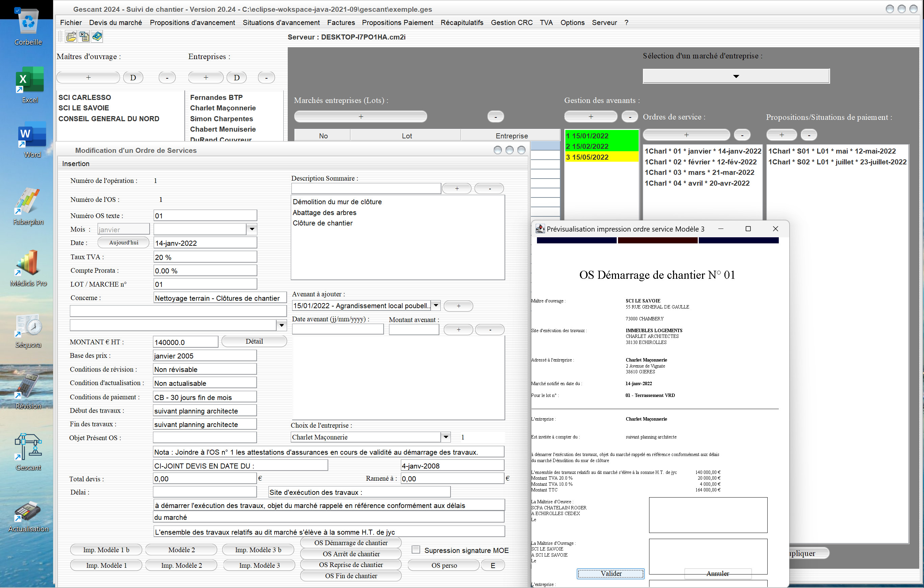The height and width of the screenshot is (588, 924).
Task: Tick Supression signature MOE checkbox
Action: (x=416, y=550)
